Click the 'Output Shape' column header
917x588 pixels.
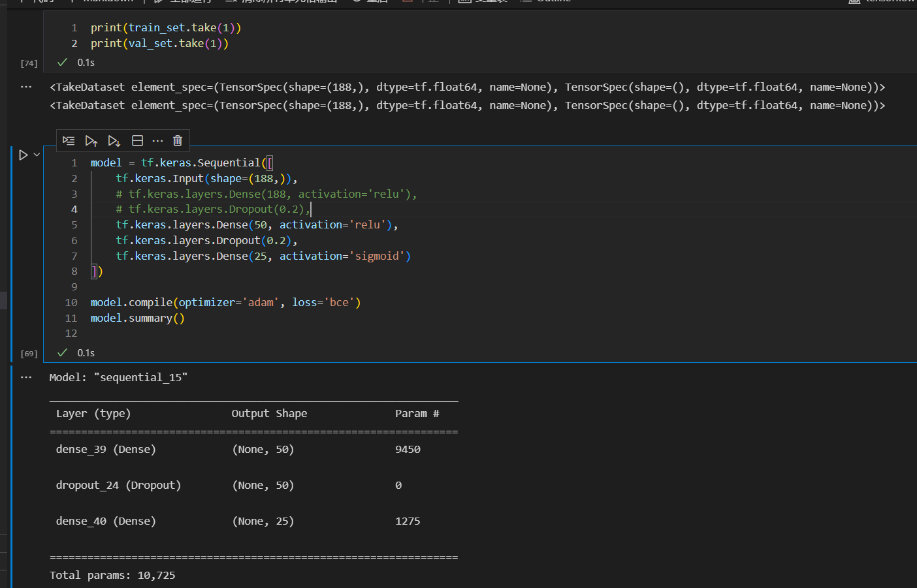pyautogui.click(x=269, y=413)
